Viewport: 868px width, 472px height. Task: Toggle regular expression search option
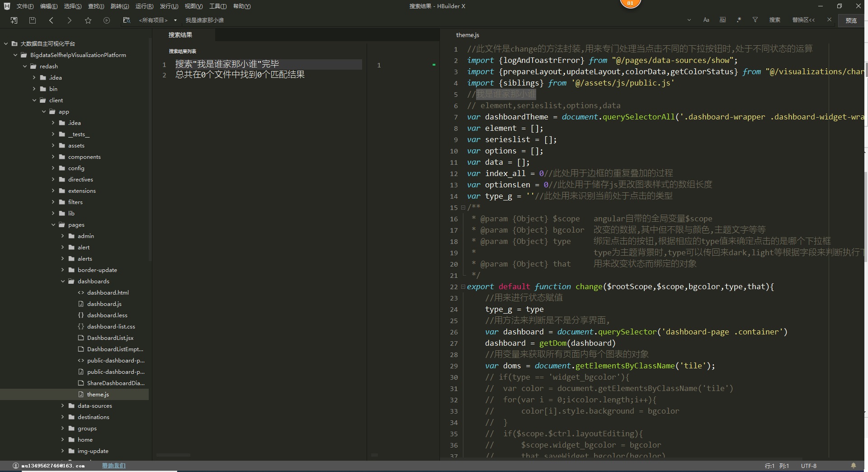(x=739, y=20)
